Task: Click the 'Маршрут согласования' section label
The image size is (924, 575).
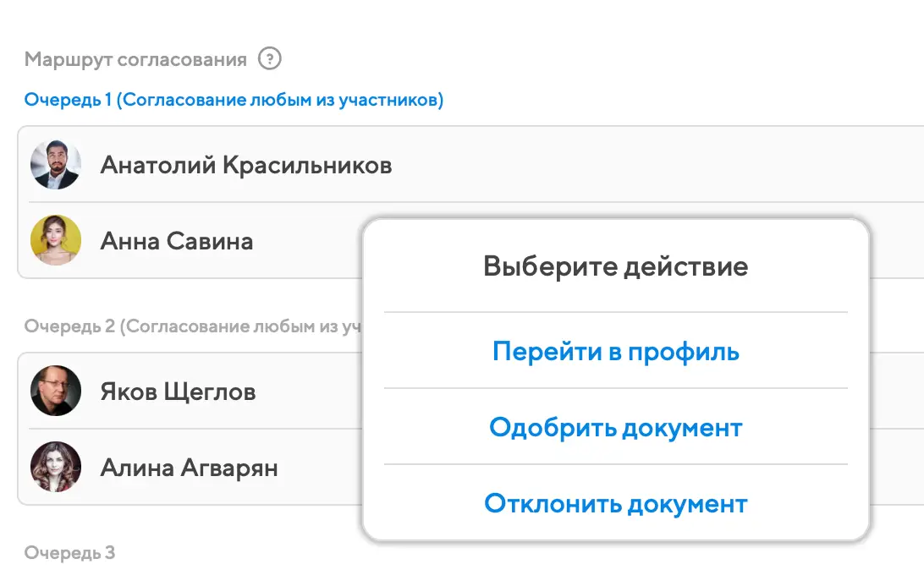Action: [x=135, y=59]
